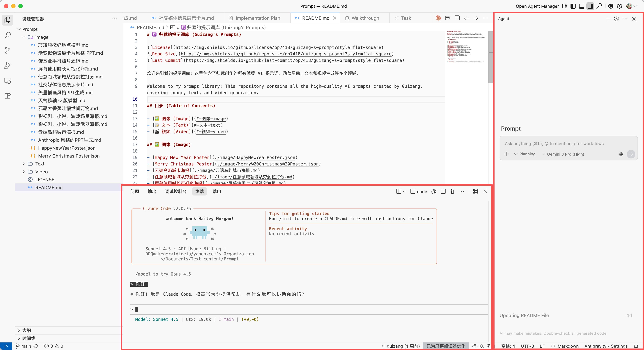Click the Claude Code sparkle icon in editor toolbar

[438, 18]
